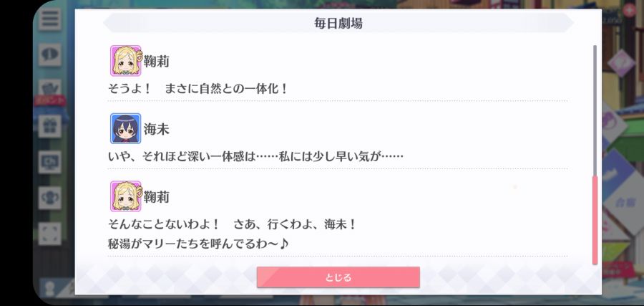Image resolution: width=644 pixels, height=306 pixels.
Task: Tap the last 鞠莉 avatar thumbnail
Action: [126, 196]
